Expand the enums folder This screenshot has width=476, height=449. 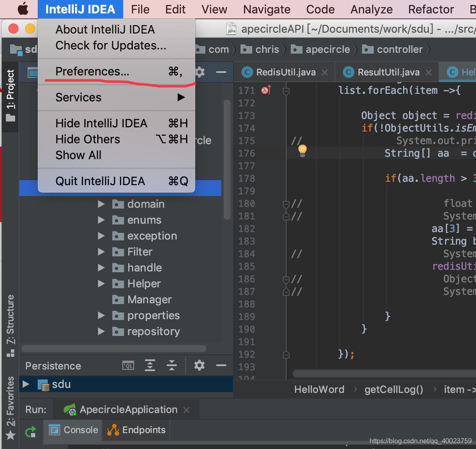101,220
